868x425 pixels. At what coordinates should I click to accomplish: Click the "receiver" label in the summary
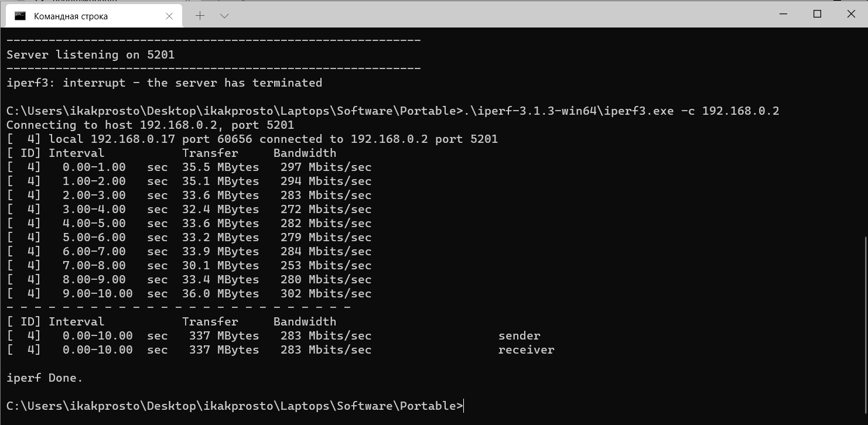point(526,350)
